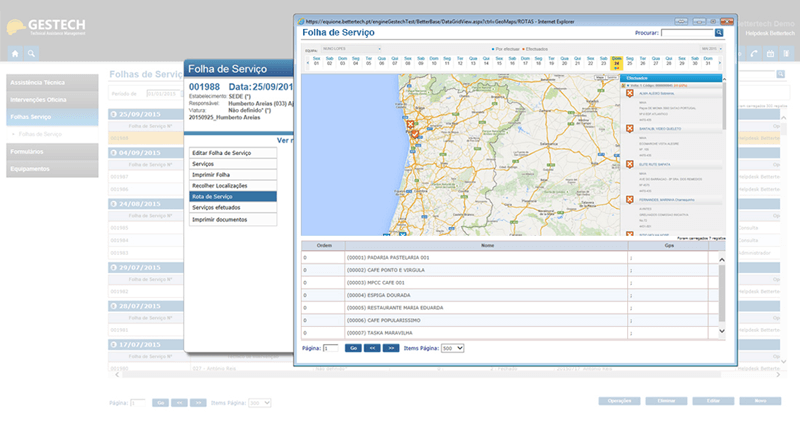
Task: Click the Internet Explorer icon in title bar
Action: point(300,18)
